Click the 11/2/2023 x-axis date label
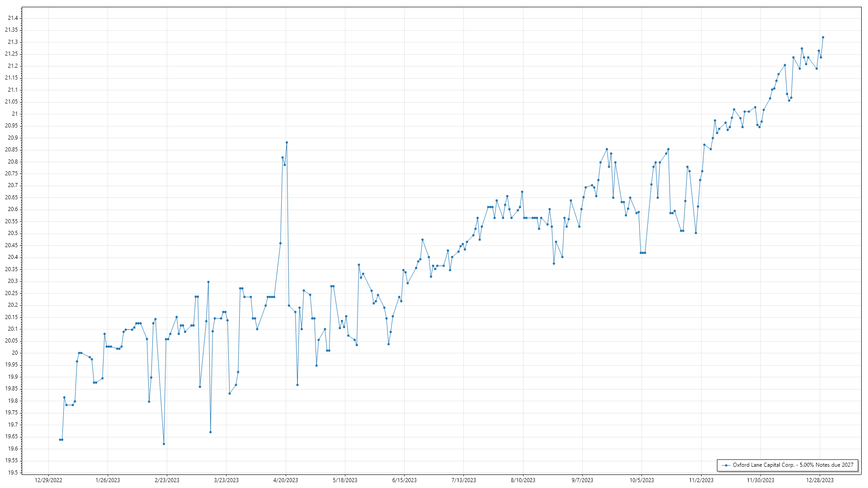The height and width of the screenshot is (488, 868). pos(701,480)
